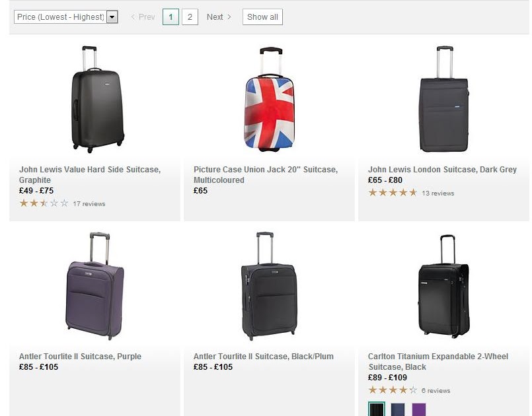Open the purple Antler Tourlite II suitcase image
The width and height of the screenshot is (532, 416).
(x=95, y=287)
